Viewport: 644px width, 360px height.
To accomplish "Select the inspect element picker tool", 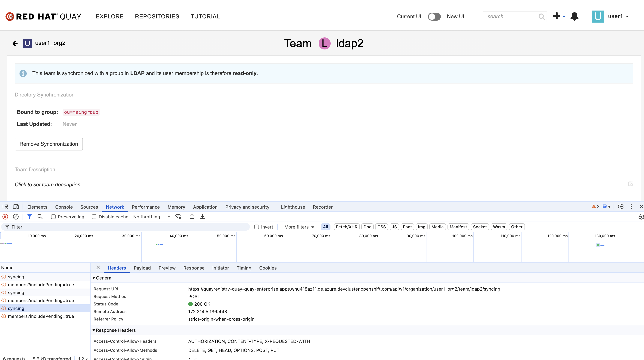I will pos(5,207).
